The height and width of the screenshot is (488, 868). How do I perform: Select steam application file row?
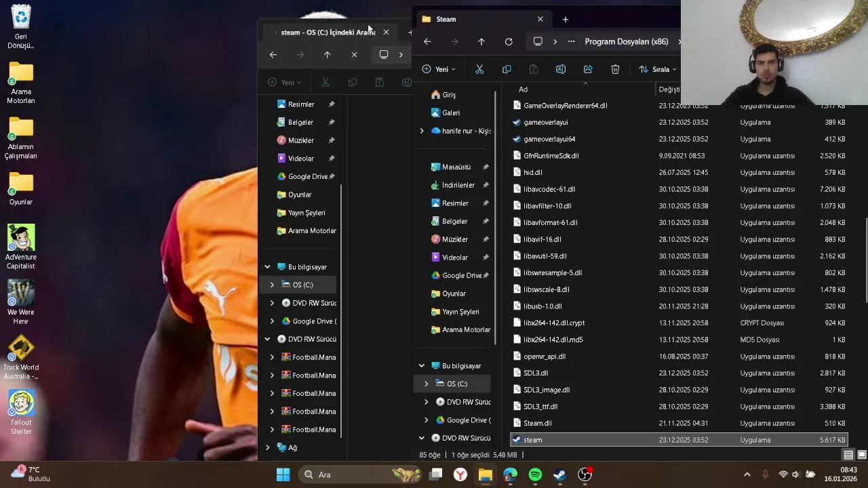pyautogui.click(x=679, y=440)
